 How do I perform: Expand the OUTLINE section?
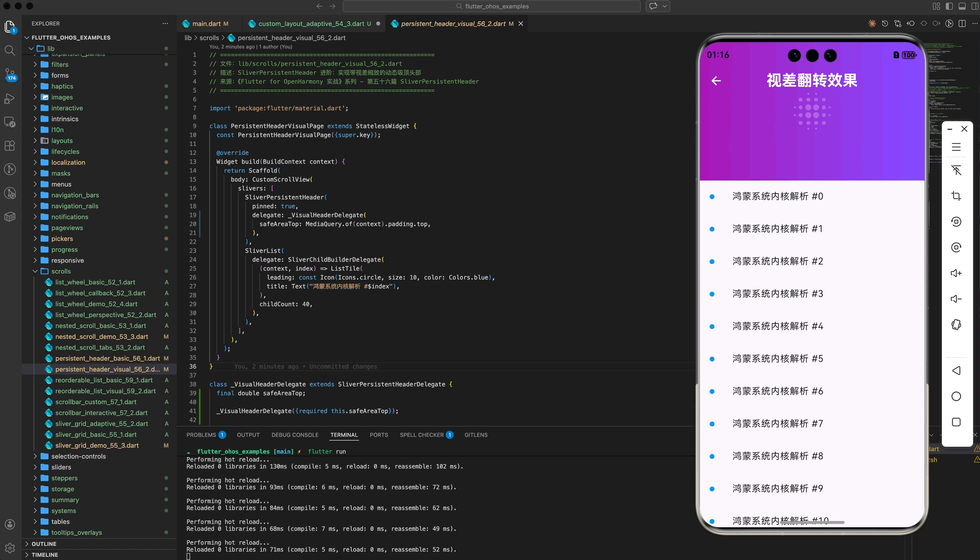[44, 544]
